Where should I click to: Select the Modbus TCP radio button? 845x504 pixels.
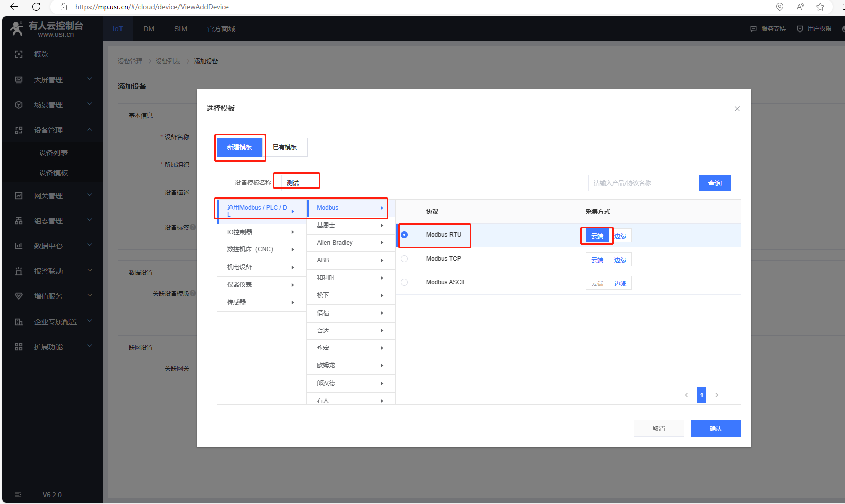(x=404, y=259)
